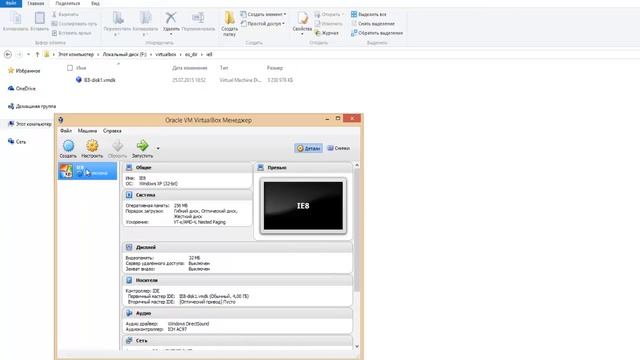Click the Превью section header icon
This screenshot has height=360, width=640.
pos(260,167)
